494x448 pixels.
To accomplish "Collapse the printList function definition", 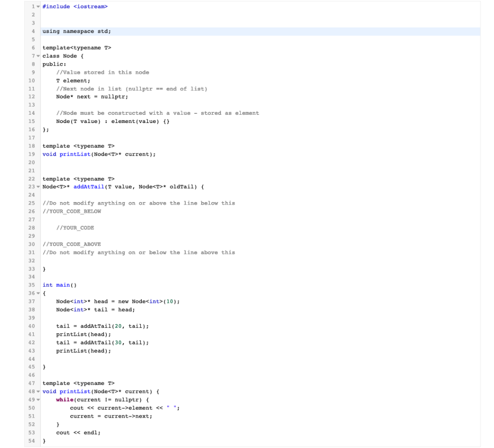I will coord(38,391).
